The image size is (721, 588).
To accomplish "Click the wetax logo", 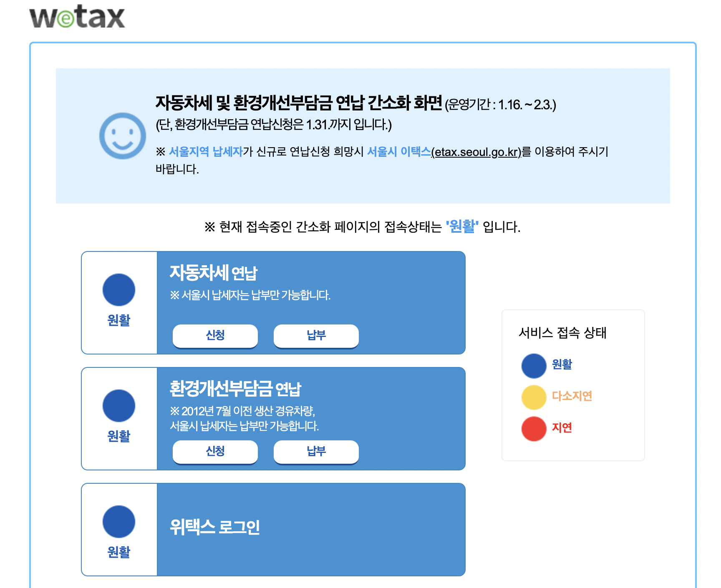I will pyautogui.click(x=77, y=17).
